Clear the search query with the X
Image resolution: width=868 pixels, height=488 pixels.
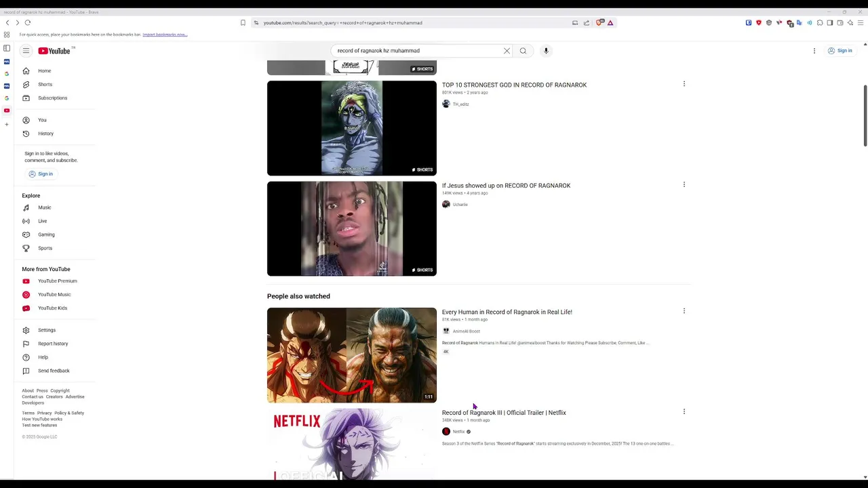pos(507,51)
